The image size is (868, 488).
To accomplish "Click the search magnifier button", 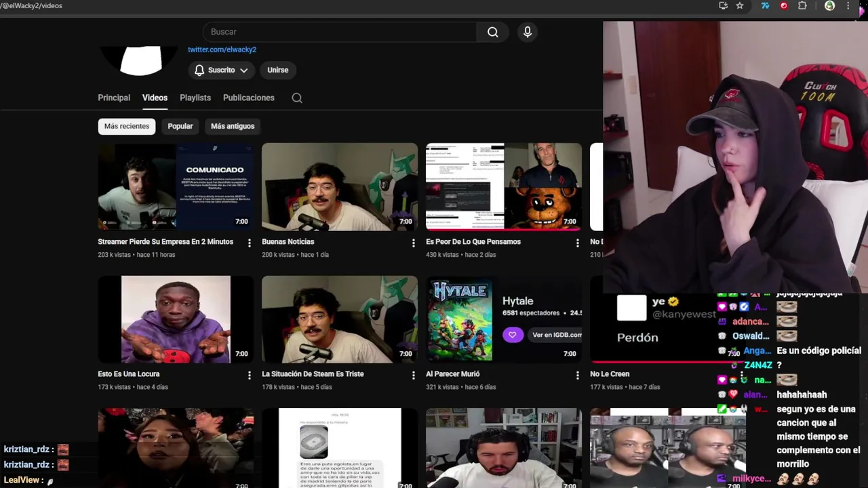I will pos(493,32).
